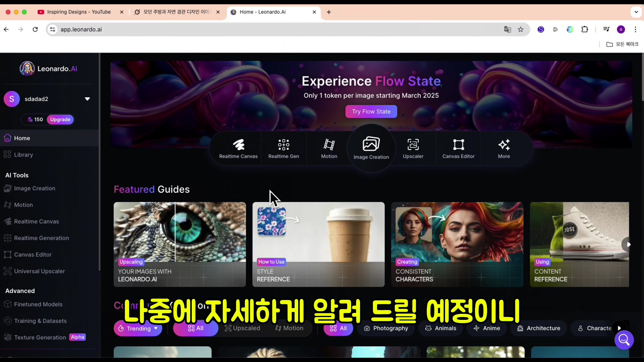Reload the page
The image size is (644, 362).
[35, 29]
